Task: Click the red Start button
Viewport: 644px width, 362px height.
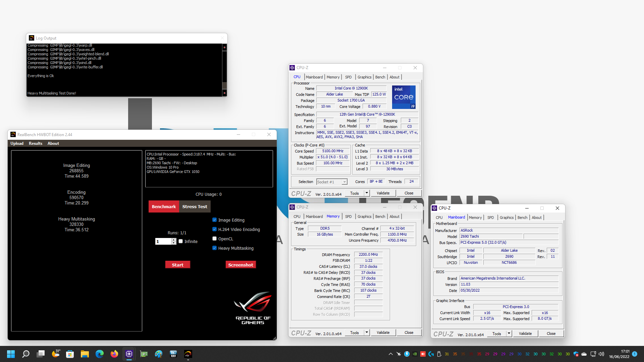Action: (x=178, y=265)
